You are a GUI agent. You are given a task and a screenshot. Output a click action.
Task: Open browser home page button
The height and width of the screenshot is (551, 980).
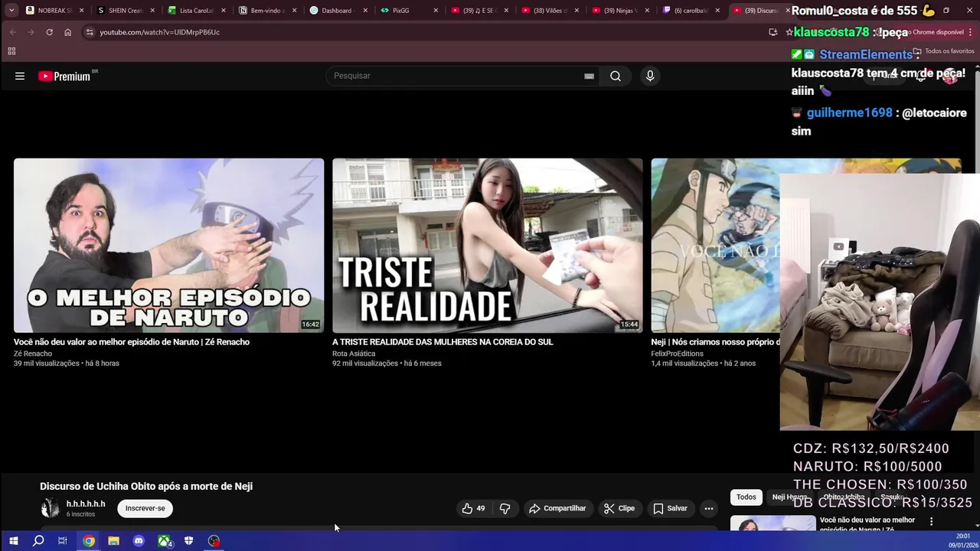pos(67,32)
